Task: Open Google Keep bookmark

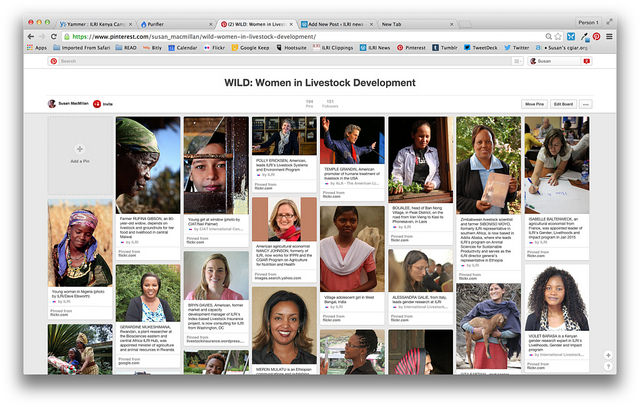Action: click(x=251, y=48)
